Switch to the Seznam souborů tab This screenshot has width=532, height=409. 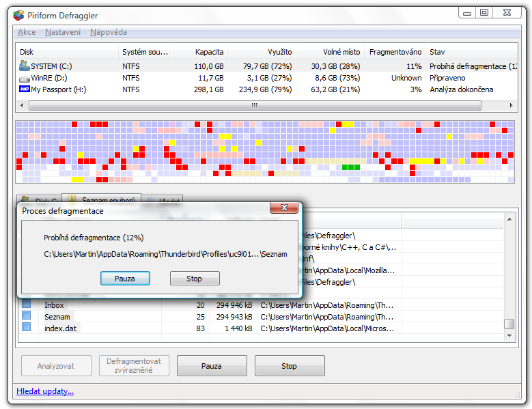click(x=102, y=199)
